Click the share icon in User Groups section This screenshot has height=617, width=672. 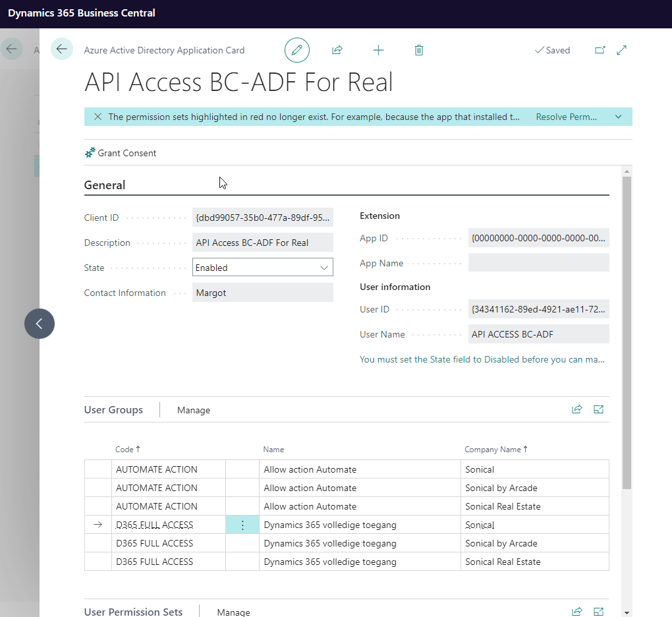(x=577, y=409)
